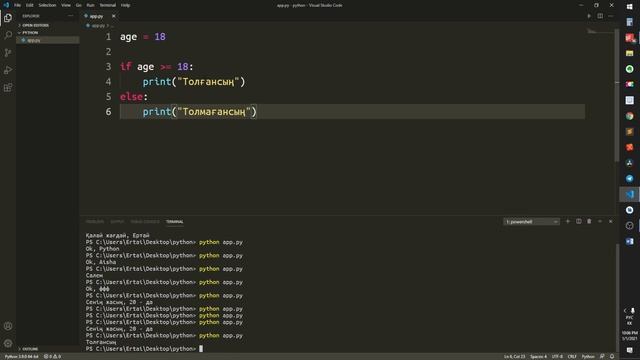This screenshot has height=360, width=640.
Task: Open the Run and Debug view
Action: (x=8, y=70)
